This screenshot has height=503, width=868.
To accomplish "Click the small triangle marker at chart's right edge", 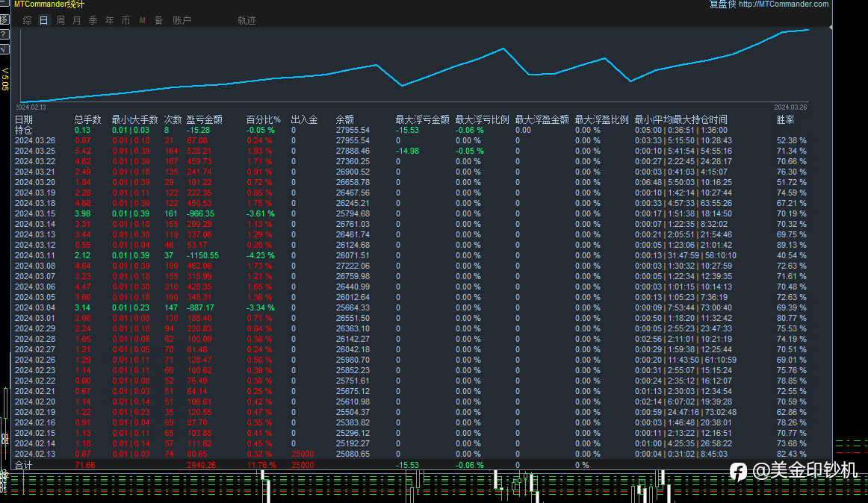I will point(831,28).
